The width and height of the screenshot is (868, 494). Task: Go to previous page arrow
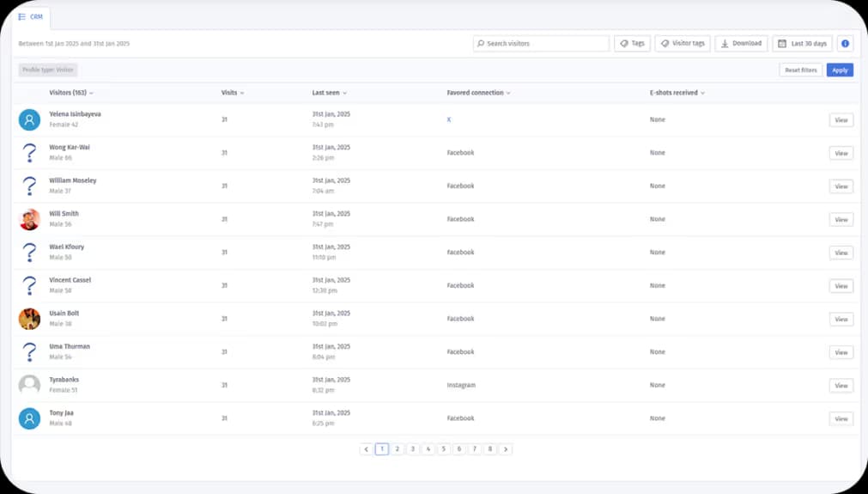pos(367,449)
